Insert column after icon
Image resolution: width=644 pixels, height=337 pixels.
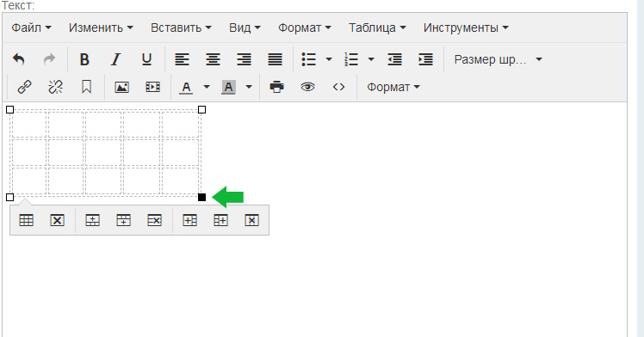220,221
